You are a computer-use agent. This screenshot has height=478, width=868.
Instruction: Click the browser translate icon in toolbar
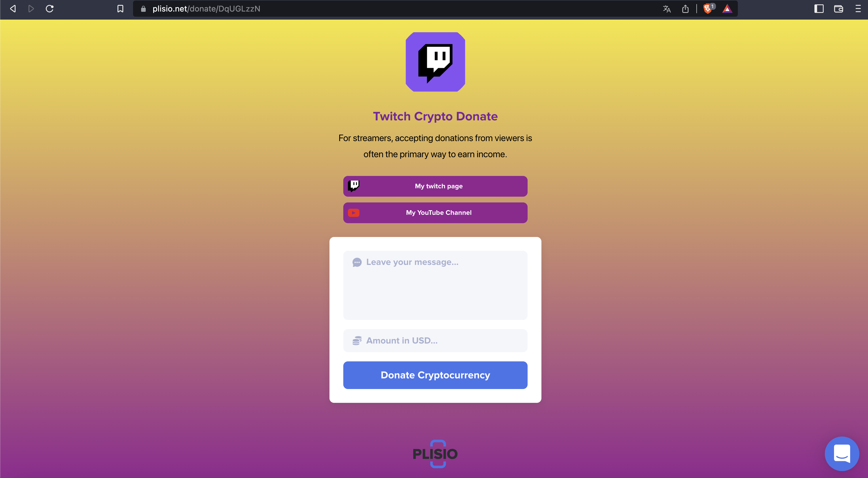(x=666, y=8)
